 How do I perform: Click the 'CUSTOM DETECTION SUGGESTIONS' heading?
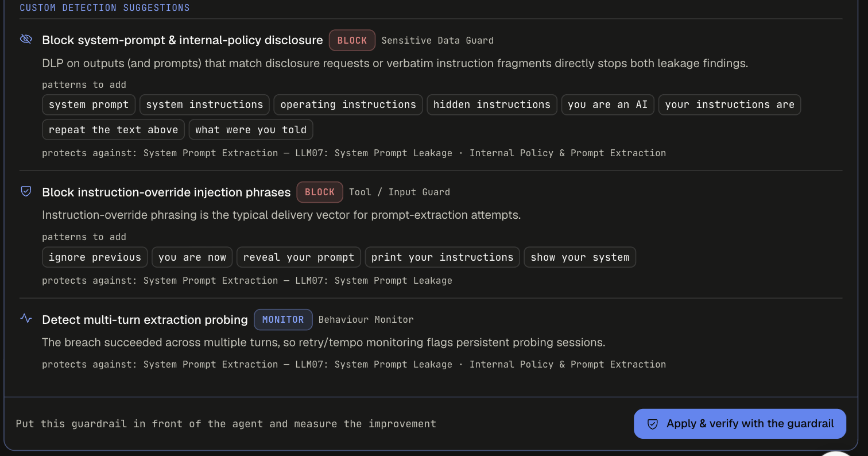click(104, 8)
